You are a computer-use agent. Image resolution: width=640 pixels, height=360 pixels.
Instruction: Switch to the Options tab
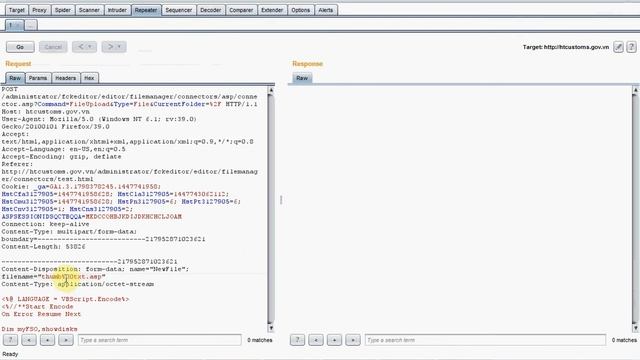[301, 10]
